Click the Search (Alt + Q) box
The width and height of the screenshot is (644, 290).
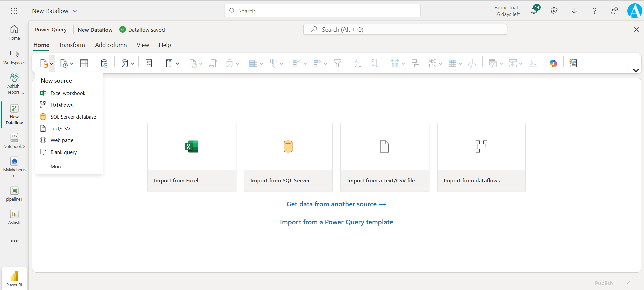click(x=405, y=30)
